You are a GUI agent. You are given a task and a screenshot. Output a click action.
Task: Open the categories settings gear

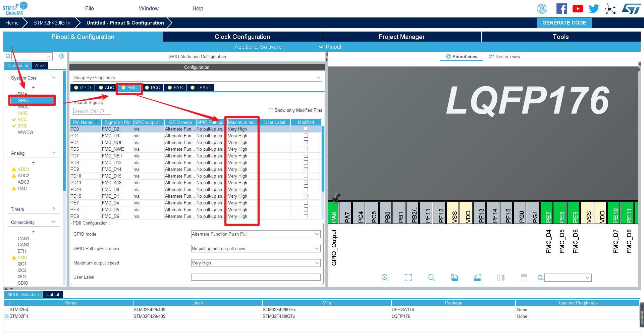tap(62, 56)
